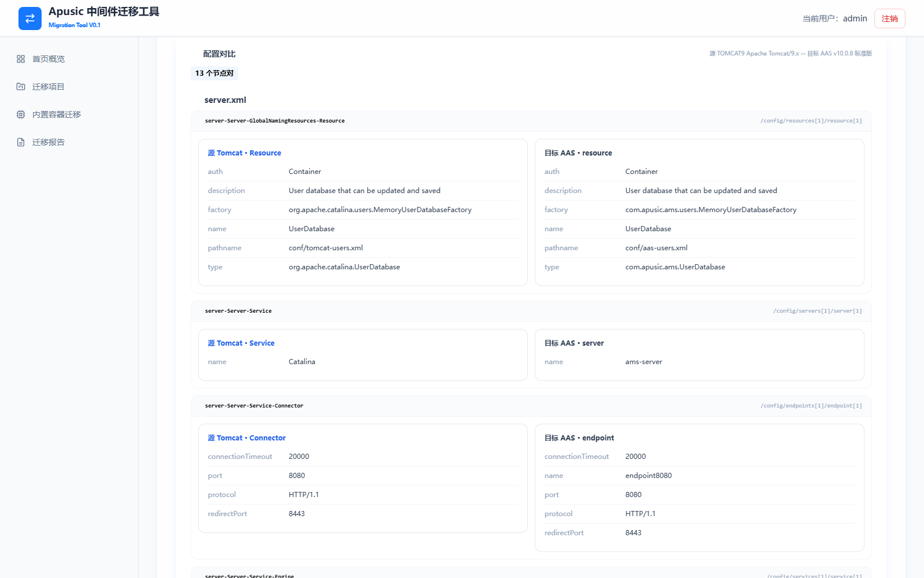The image size is (924, 578).
Task: Click the 配置对比 section heading
Action: pyautogui.click(x=219, y=54)
